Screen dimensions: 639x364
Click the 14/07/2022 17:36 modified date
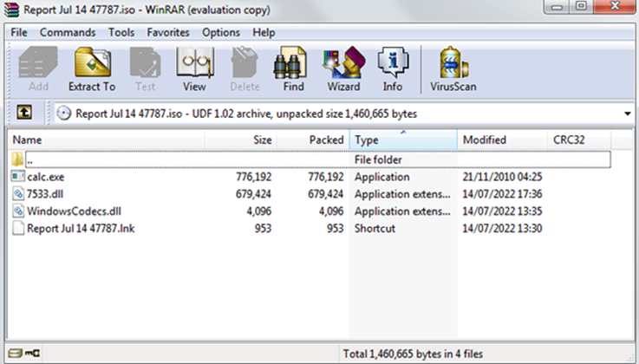click(x=502, y=194)
